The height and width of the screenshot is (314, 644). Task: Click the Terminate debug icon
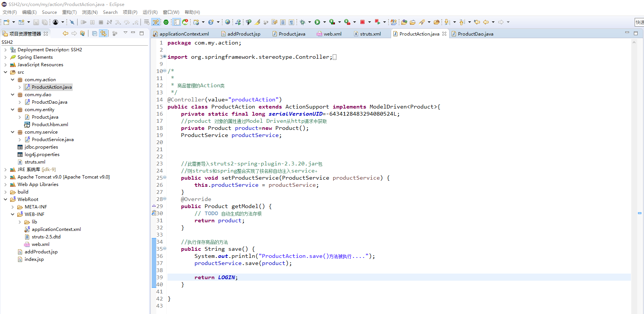[x=101, y=22]
